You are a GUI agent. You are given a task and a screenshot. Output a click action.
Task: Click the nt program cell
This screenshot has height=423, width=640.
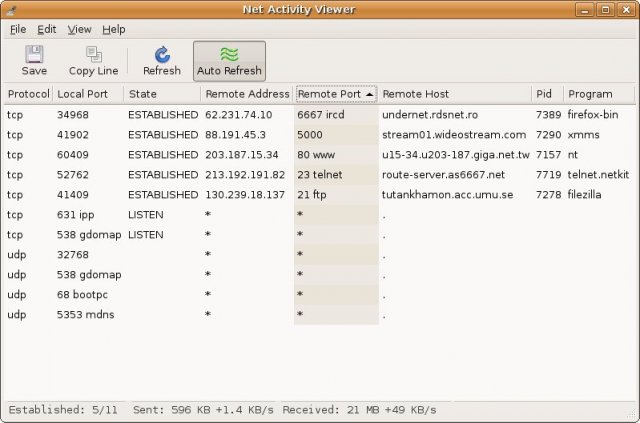[x=573, y=155]
